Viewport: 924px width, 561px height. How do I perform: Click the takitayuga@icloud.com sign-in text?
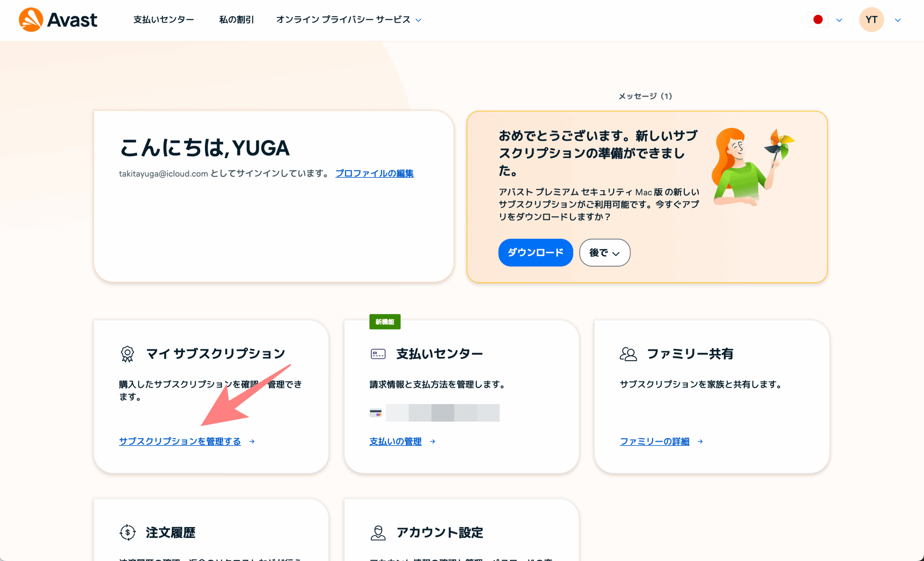pyautogui.click(x=224, y=174)
